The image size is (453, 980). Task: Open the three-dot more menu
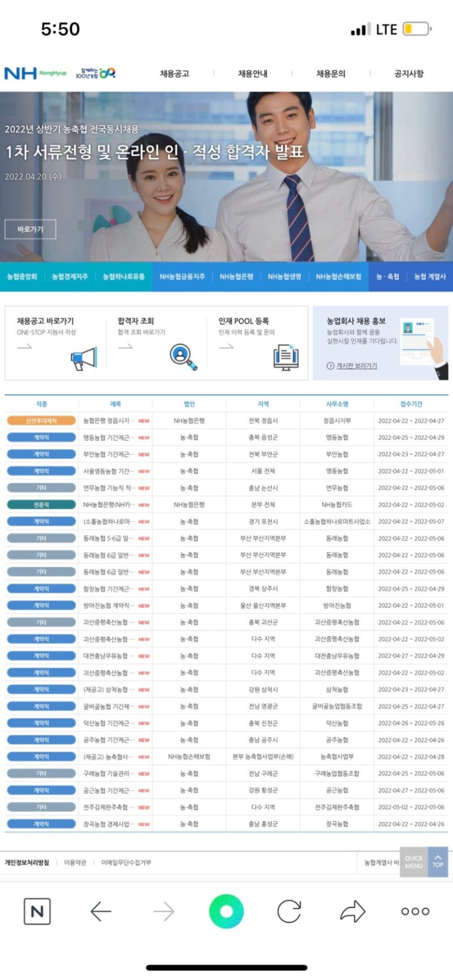coord(415,911)
